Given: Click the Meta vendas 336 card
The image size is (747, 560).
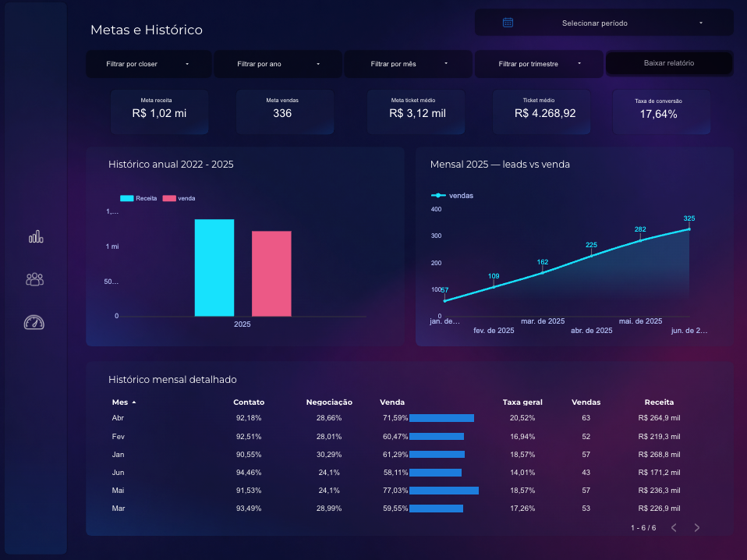Looking at the screenshot, I should [285, 112].
